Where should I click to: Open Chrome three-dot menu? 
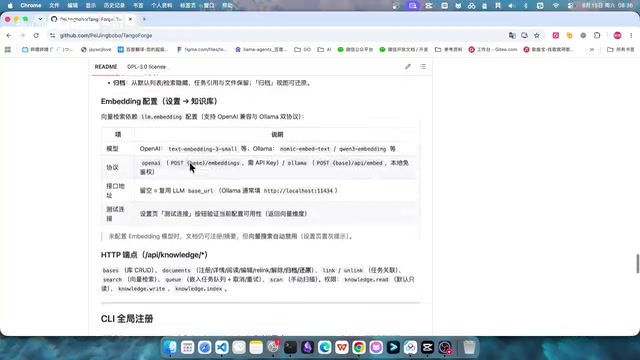point(631,36)
